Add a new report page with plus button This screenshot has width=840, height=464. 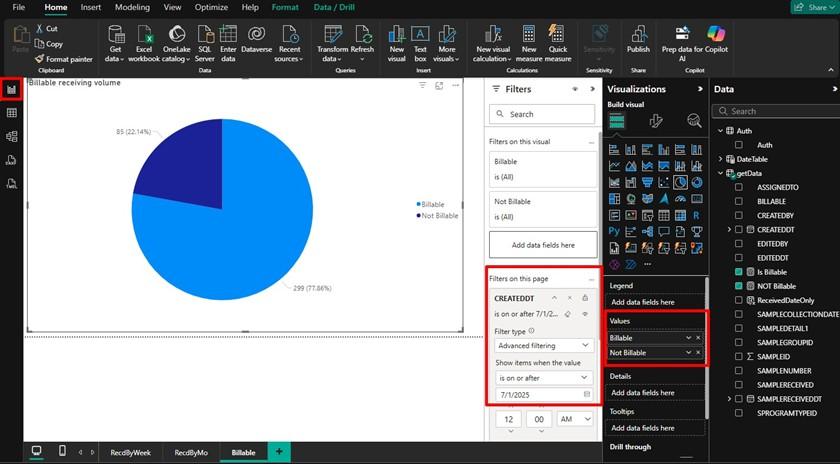278,452
